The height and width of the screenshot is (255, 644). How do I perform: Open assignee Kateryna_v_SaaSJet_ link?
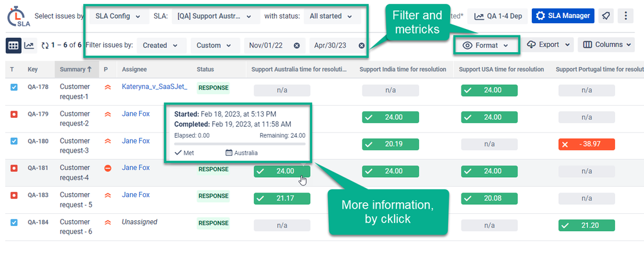(155, 86)
